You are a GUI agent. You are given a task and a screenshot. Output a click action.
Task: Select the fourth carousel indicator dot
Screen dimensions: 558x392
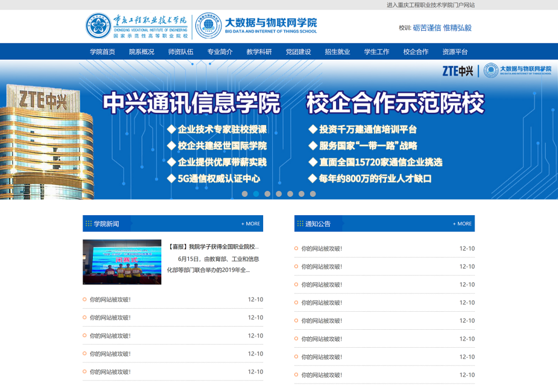click(x=279, y=194)
